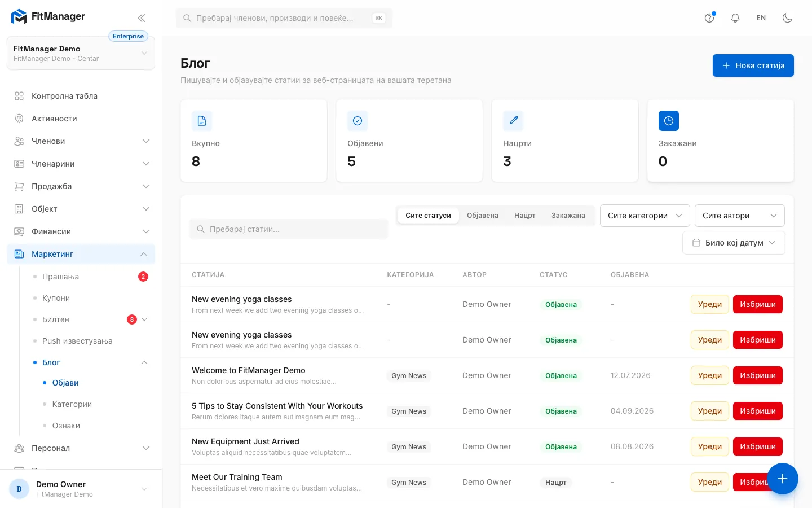Click the floating plus action button
Screen dimensions: 812x508
click(783, 479)
